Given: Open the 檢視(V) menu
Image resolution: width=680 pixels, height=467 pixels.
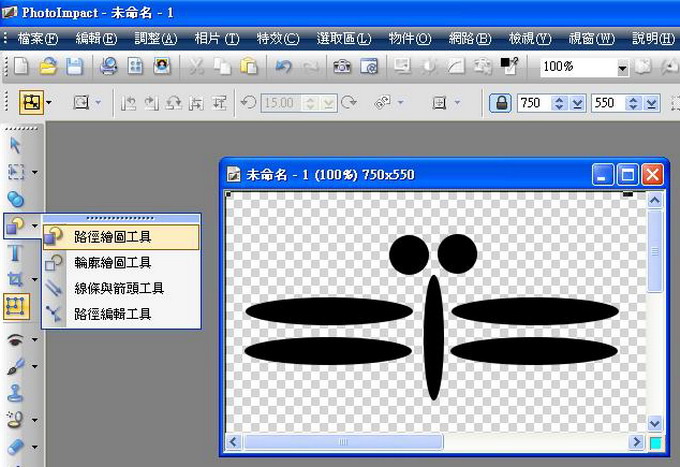Looking at the screenshot, I should [530, 39].
